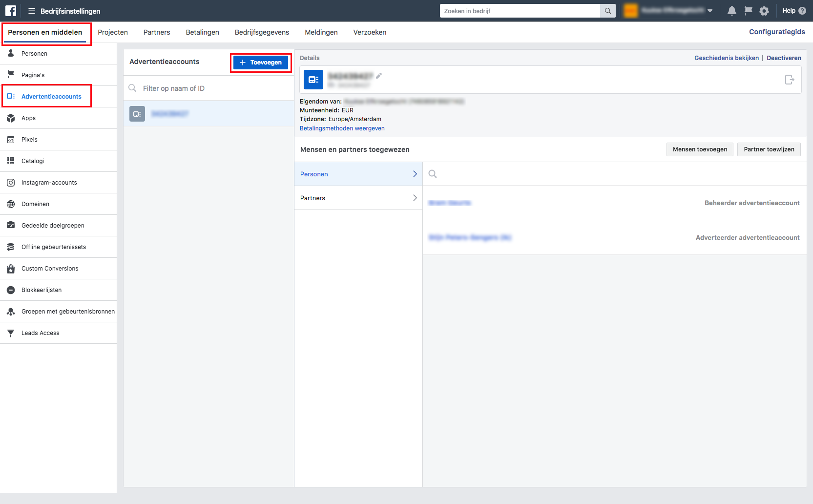Expand the Partners row chevron
Image resolution: width=813 pixels, height=504 pixels.
(x=415, y=198)
